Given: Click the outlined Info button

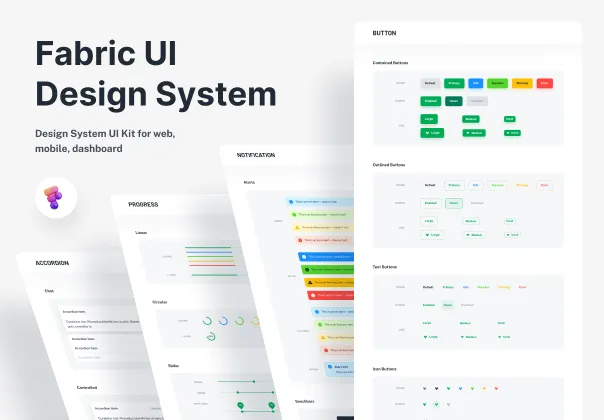Looking at the screenshot, I should pos(476,185).
